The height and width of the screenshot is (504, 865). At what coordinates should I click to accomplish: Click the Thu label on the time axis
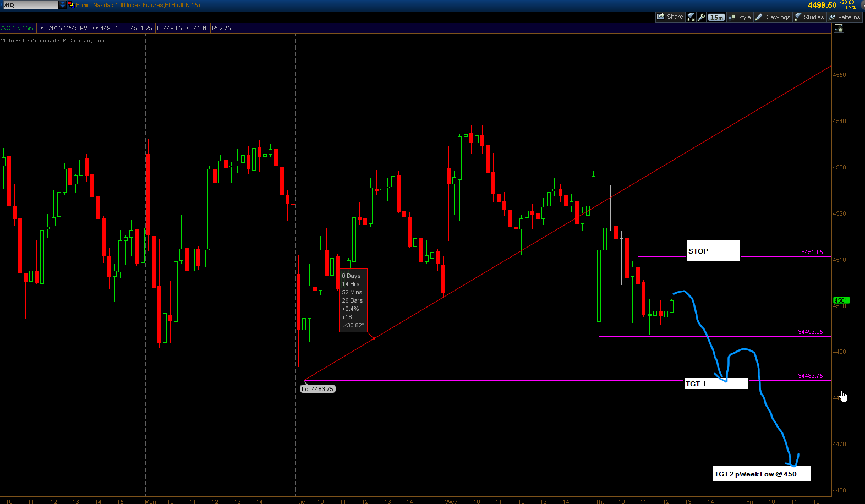[600, 501]
